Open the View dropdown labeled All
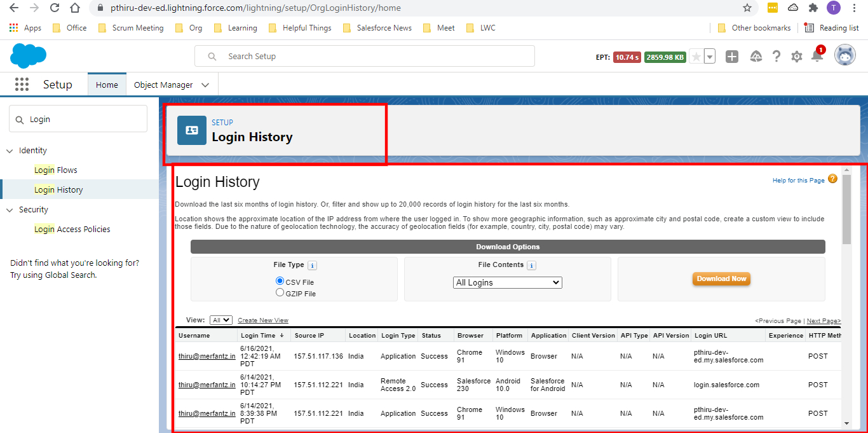The image size is (868, 433). pyautogui.click(x=220, y=320)
